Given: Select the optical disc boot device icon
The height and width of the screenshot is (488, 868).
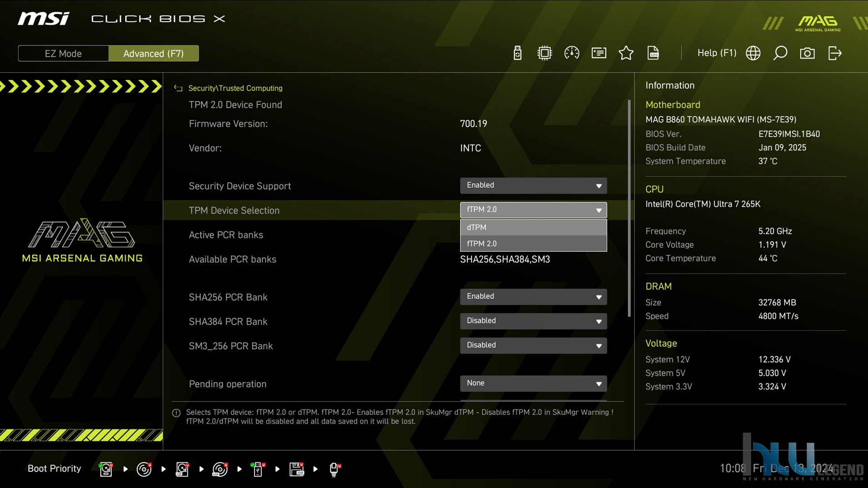Looking at the screenshot, I should pyautogui.click(x=144, y=469).
